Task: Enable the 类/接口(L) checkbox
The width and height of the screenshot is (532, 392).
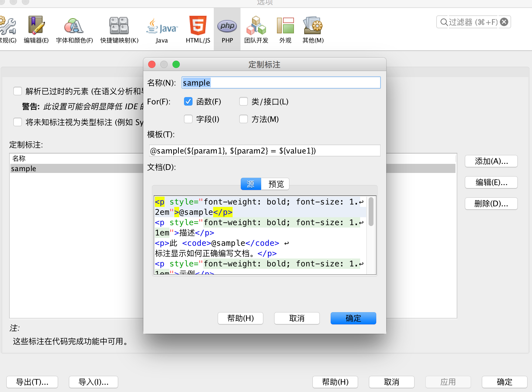Action: [x=243, y=101]
